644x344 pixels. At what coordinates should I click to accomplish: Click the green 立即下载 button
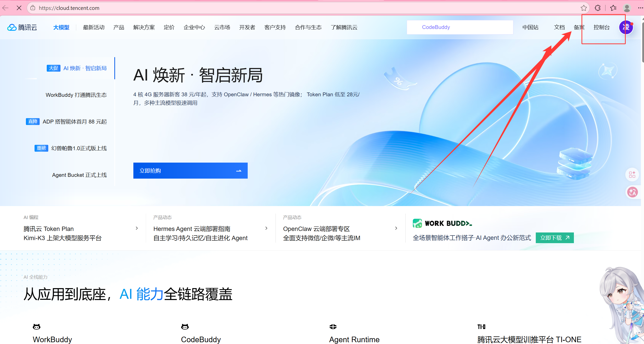click(x=555, y=238)
